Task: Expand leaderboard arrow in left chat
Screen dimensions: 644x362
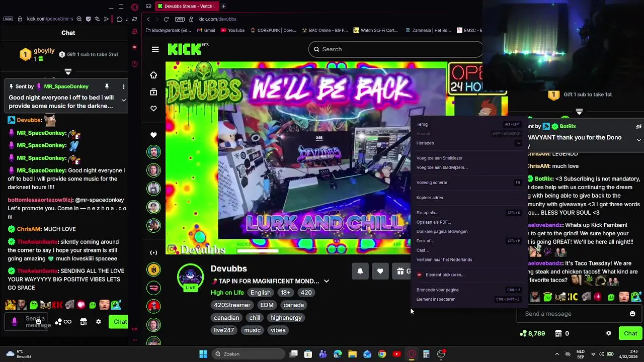Action: click(68, 72)
